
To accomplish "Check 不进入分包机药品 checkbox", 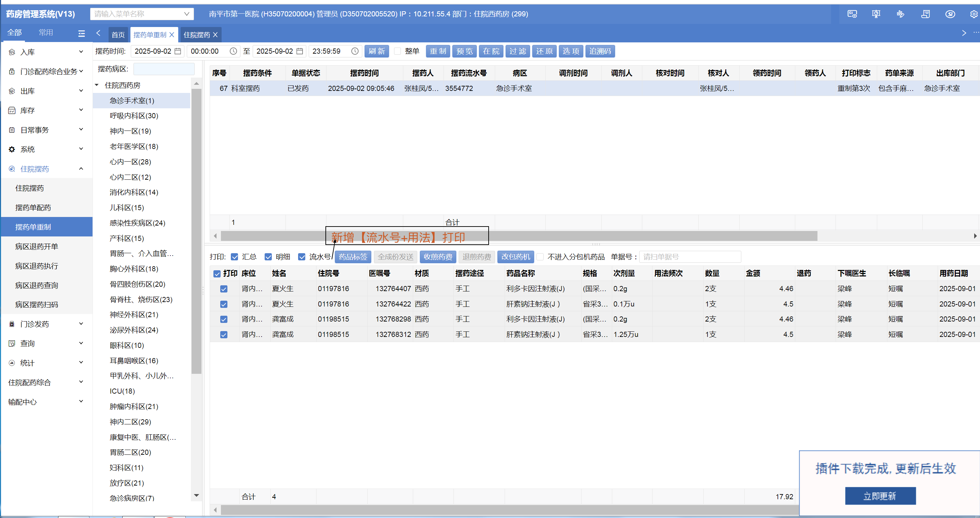I will click(540, 257).
